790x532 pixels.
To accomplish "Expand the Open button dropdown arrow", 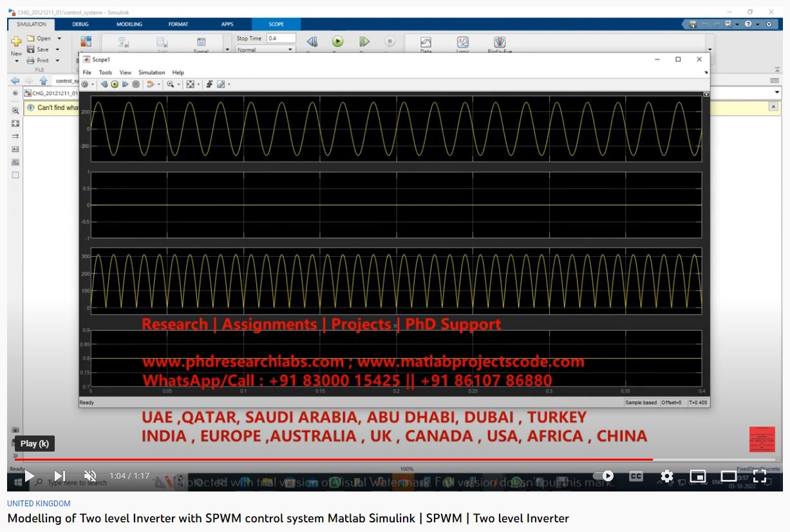I will [x=59, y=39].
